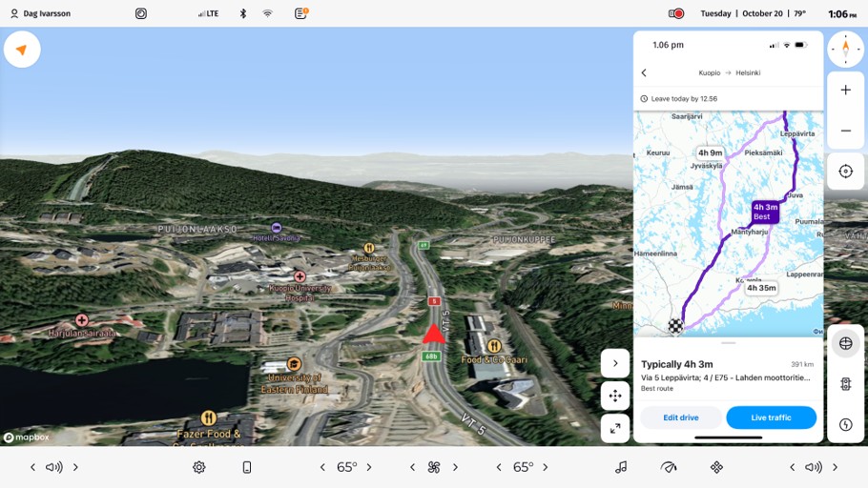
Task: Open the charging lightning bolt icon
Action: [845, 425]
